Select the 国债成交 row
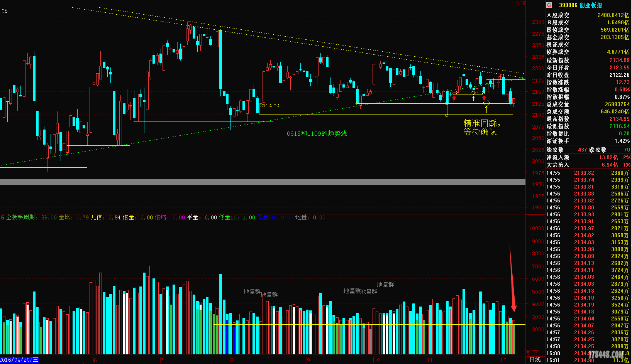The width and height of the screenshot is (632, 364). pyautogui.click(x=588, y=30)
